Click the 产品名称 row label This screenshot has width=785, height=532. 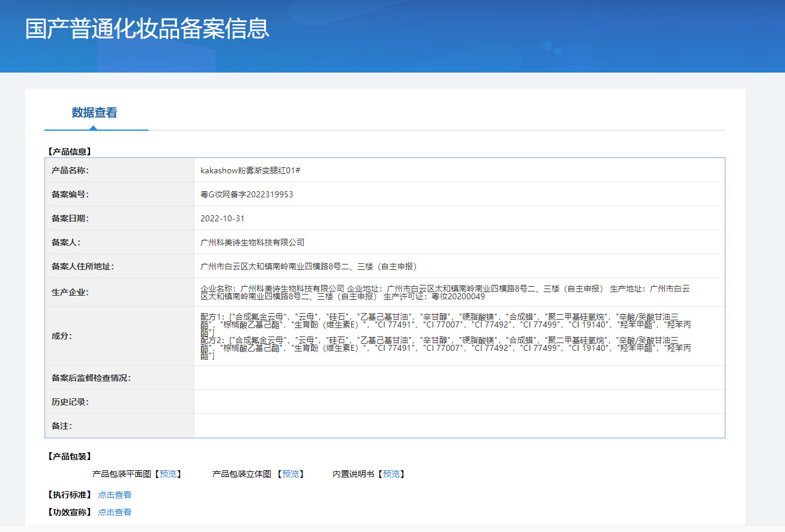70,170
